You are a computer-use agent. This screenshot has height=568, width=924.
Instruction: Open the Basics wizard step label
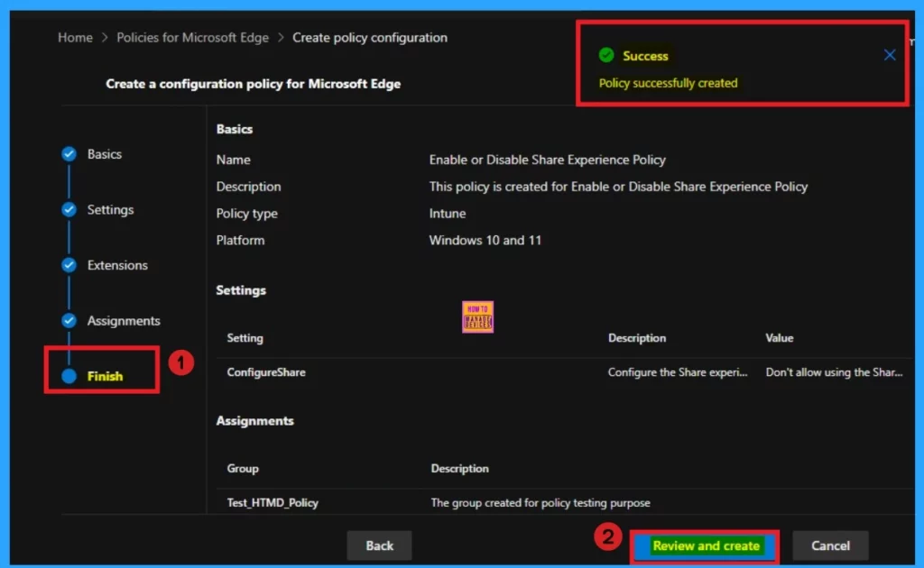pyautogui.click(x=105, y=154)
